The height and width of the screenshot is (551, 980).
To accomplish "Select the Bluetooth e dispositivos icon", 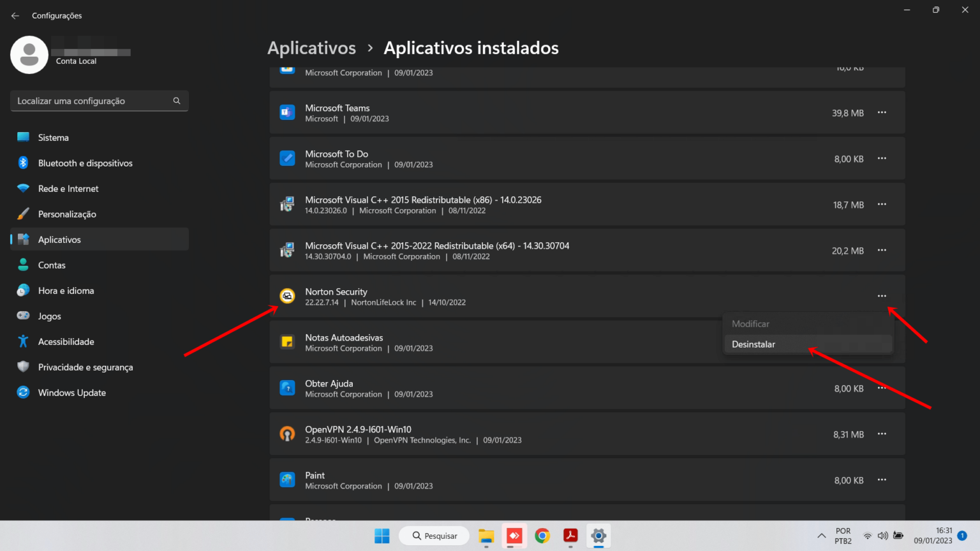I will pos(23,163).
